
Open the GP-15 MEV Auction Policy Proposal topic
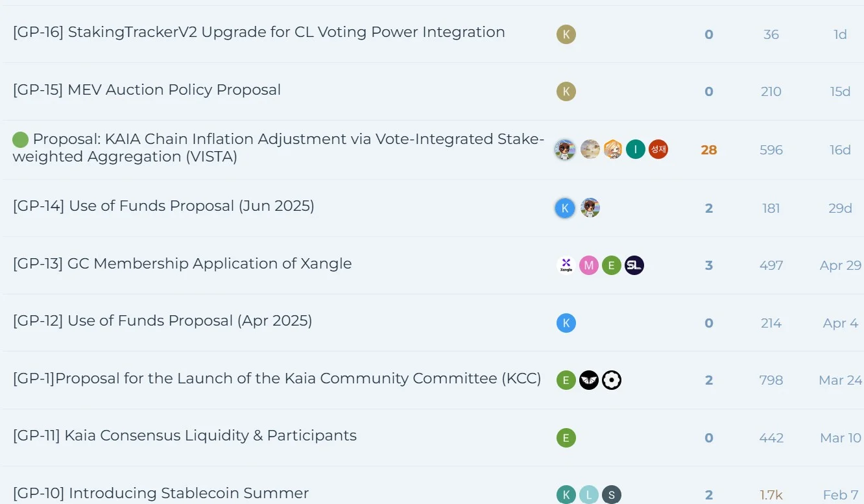point(147,90)
